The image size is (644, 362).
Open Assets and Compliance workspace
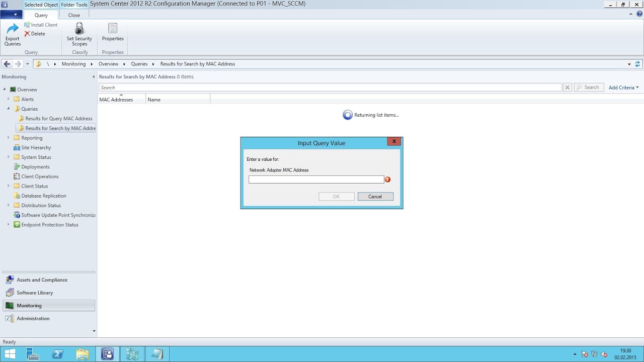pyautogui.click(x=49, y=280)
